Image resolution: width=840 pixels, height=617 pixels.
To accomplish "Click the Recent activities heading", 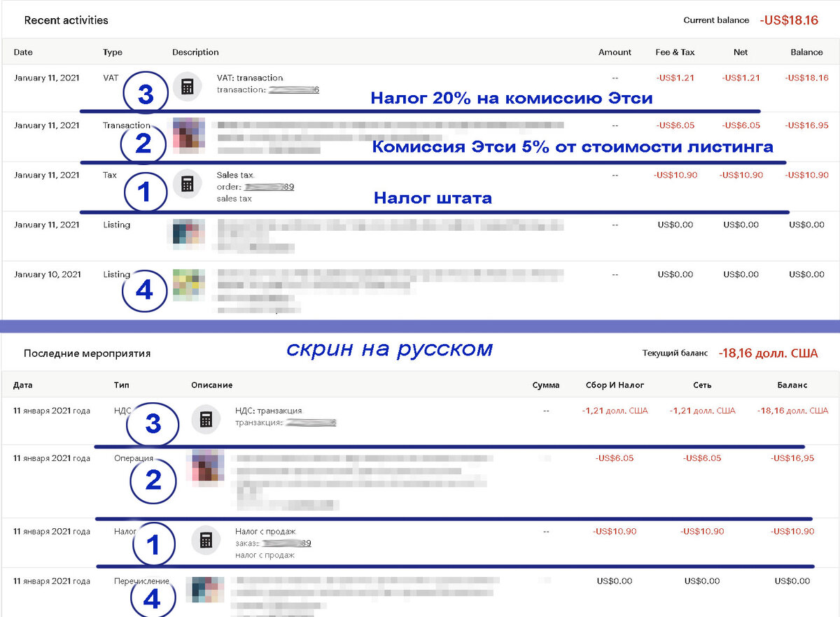I will tap(66, 20).
